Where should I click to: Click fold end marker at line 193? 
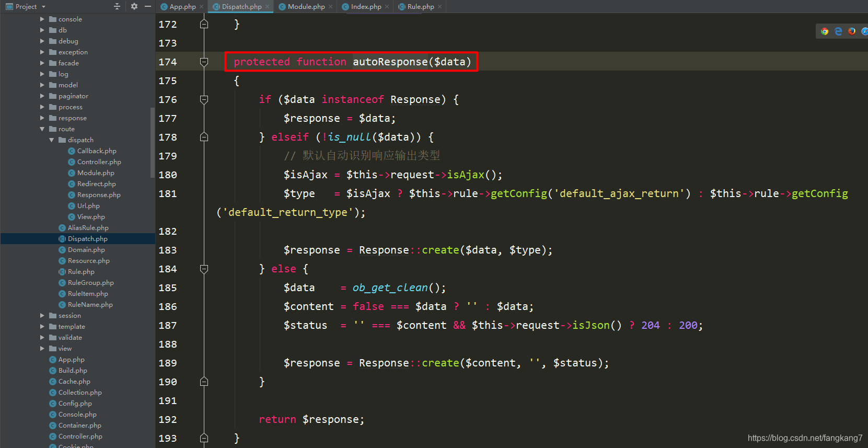[204, 438]
